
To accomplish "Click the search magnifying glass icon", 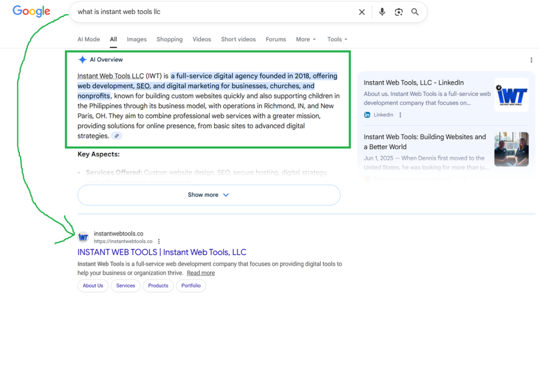I will pyautogui.click(x=415, y=12).
